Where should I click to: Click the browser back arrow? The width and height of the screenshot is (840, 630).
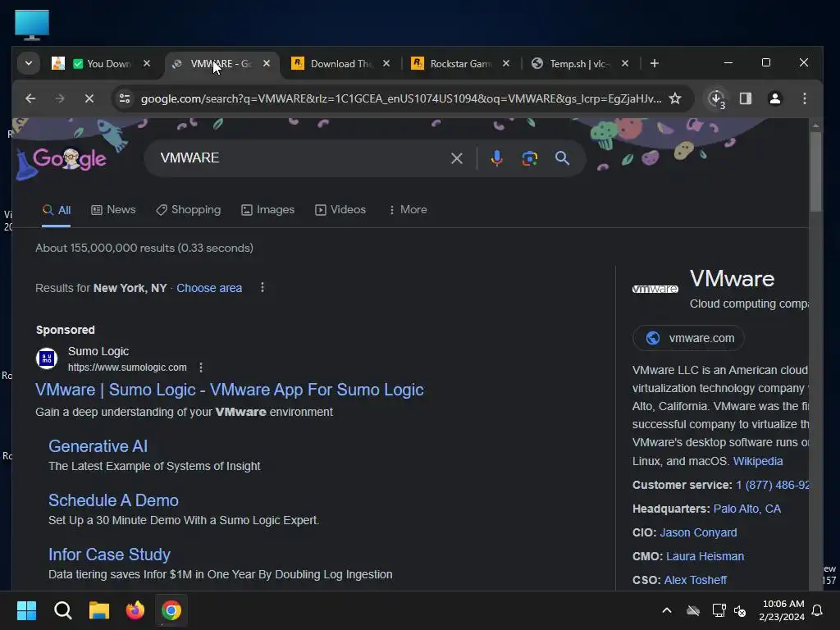pos(30,98)
